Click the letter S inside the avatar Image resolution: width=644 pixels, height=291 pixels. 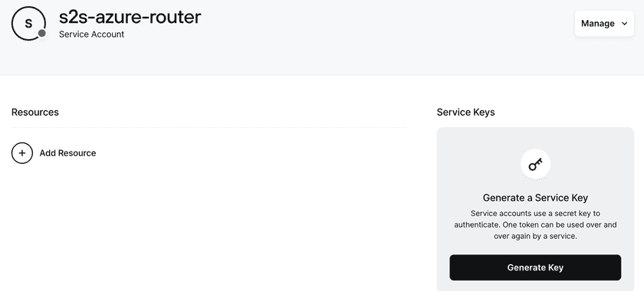[x=28, y=24]
